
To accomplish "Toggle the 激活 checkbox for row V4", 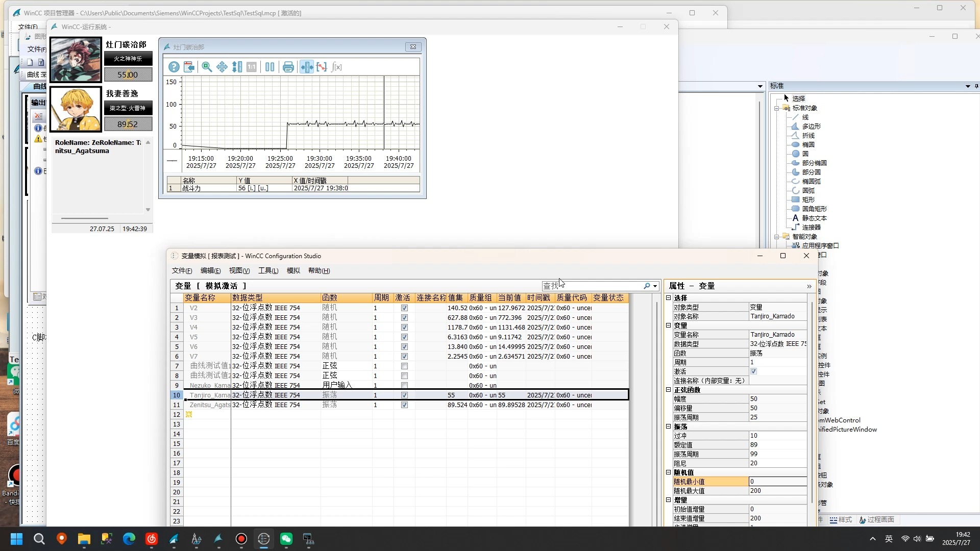I will click(x=404, y=328).
